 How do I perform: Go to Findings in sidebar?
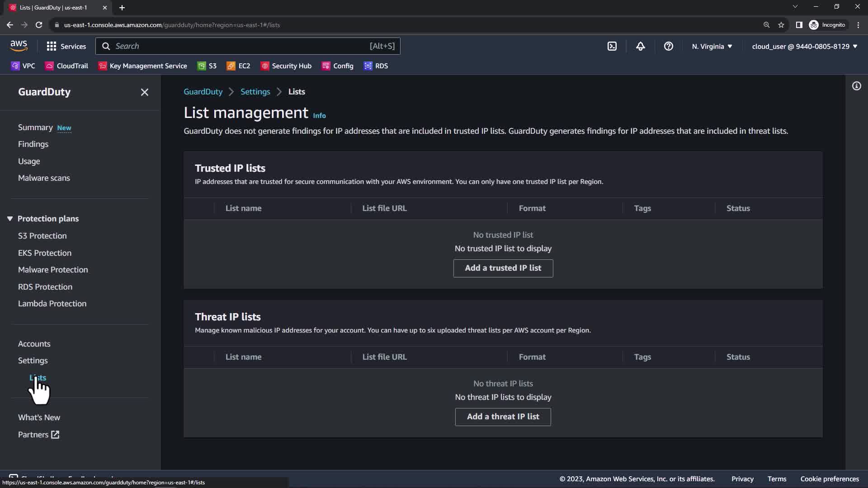pos(33,144)
